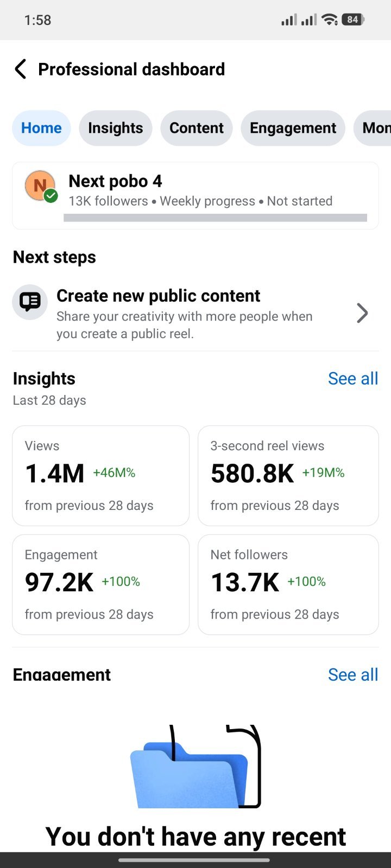The height and width of the screenshot is (868, 391).
Task: Switch to the Content tab
Action: pos(197,128)
